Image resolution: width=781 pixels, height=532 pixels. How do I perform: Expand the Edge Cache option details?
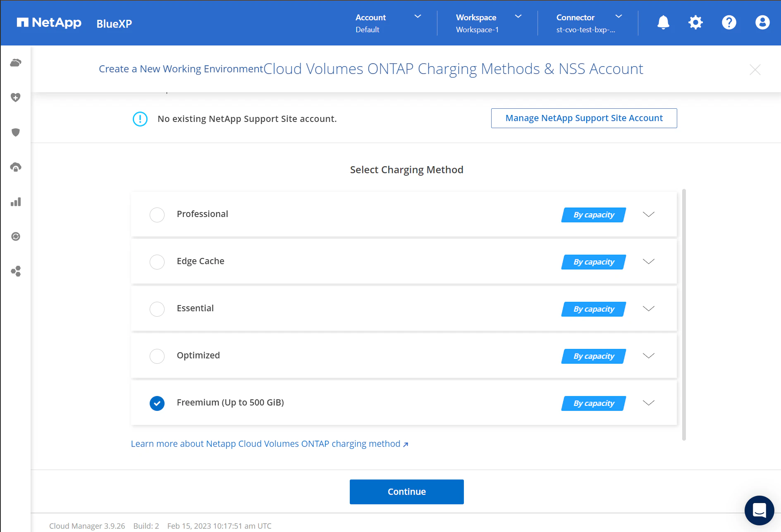tap(649, 261)
